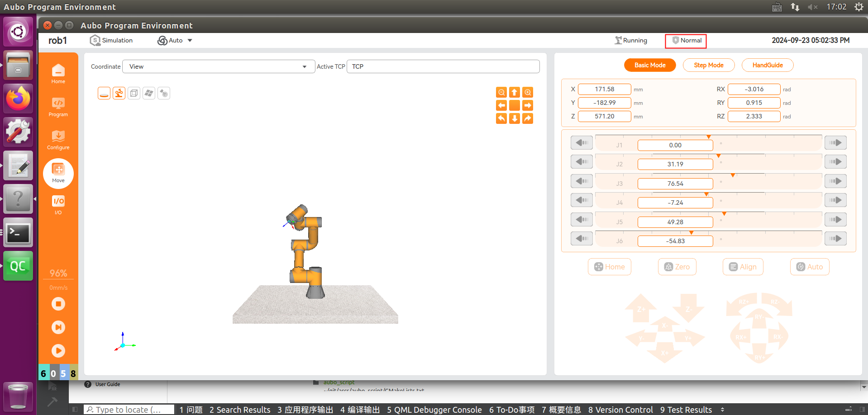
Task: Open the Search Results pane tab
Action: [x=240, y=410]
